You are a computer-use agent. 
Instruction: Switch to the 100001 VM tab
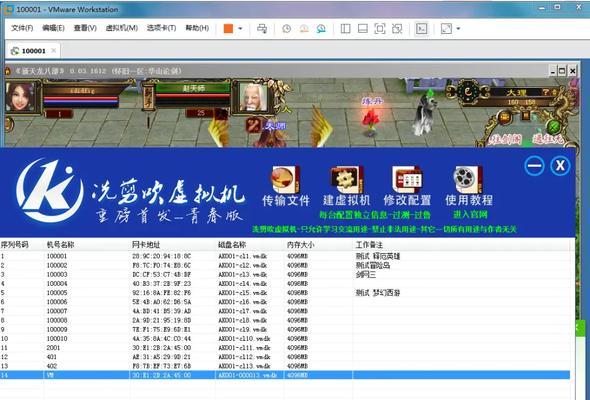pyautogui.click(x=33, y=51)
